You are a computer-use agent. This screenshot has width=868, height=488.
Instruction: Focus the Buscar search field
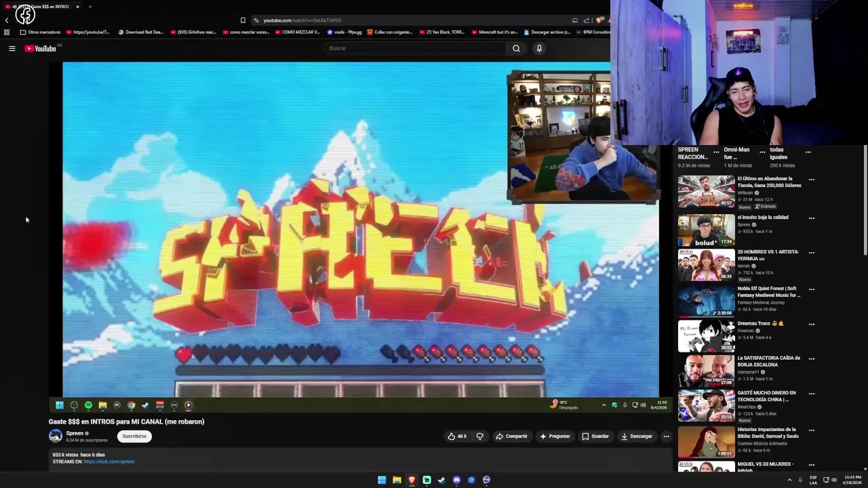tap(415, 48)
